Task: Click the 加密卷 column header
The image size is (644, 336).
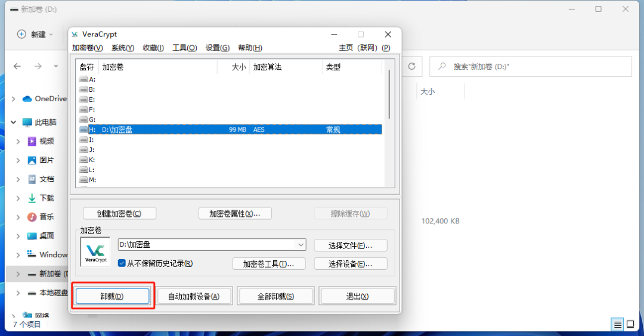Action: pyautogui.click(x=157, y=67)
